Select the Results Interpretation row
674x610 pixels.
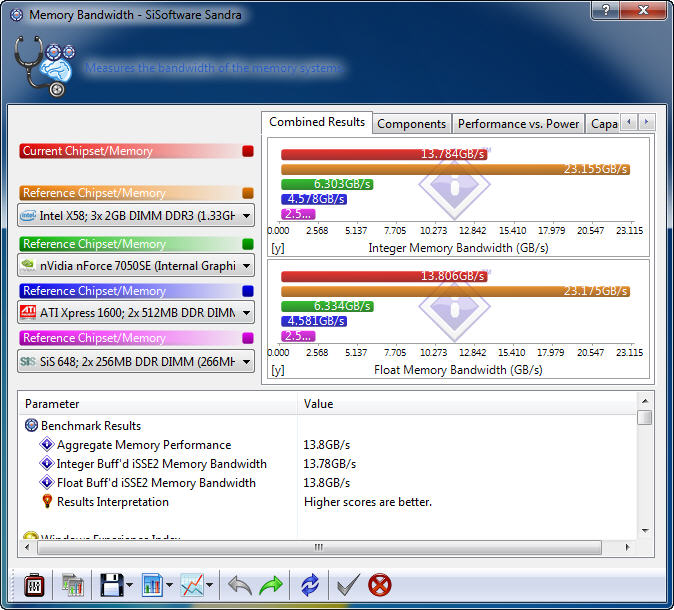104,502
